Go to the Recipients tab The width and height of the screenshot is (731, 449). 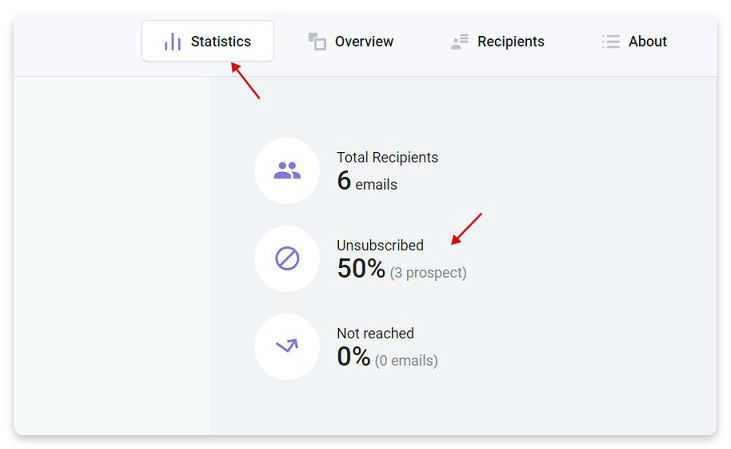497,41
